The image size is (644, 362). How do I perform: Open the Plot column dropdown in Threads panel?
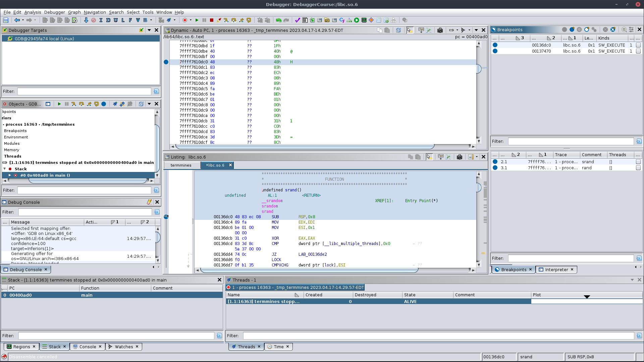click(587, 297)
